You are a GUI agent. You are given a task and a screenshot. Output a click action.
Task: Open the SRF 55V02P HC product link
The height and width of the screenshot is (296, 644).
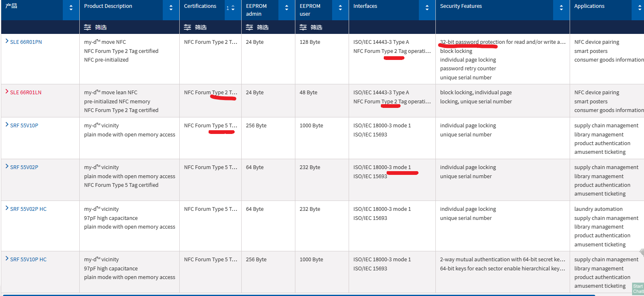(29, 209)
